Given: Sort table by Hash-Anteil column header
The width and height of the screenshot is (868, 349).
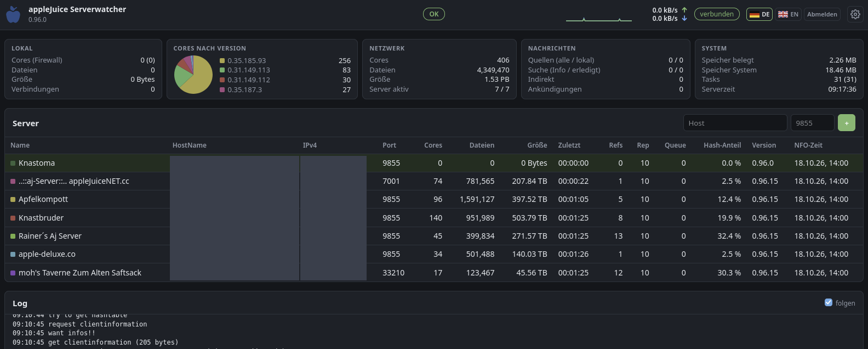Looking at the screenshot, I should click(x=722, y=145).
